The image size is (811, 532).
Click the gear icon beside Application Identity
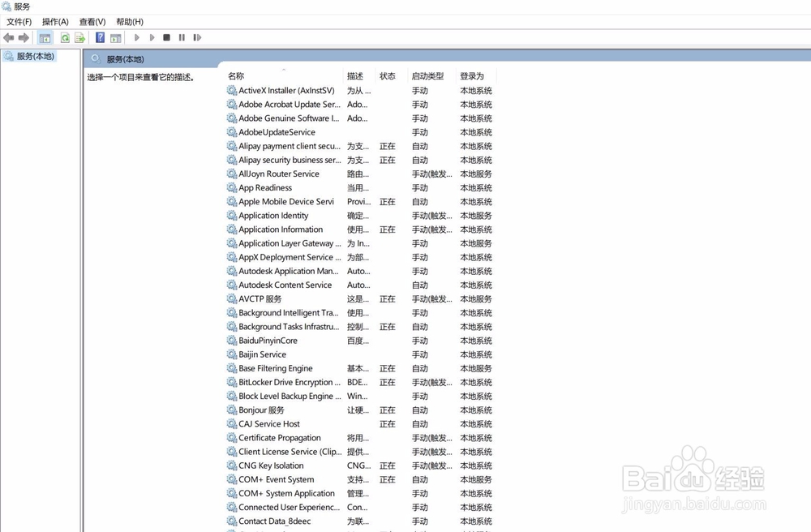[232, 216]
